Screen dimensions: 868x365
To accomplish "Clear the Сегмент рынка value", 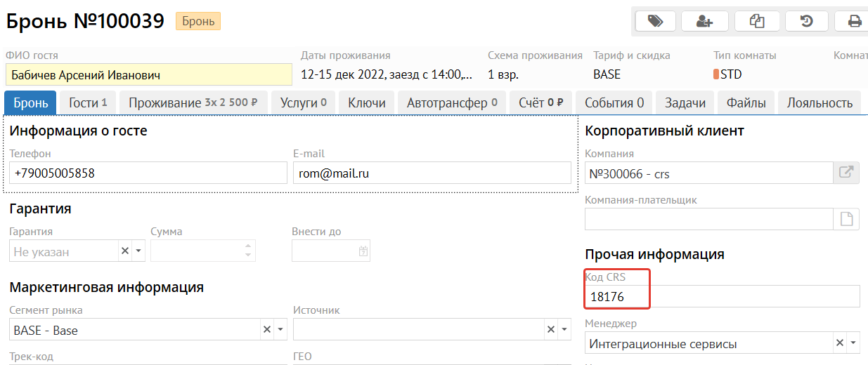I will click(267, 330).
